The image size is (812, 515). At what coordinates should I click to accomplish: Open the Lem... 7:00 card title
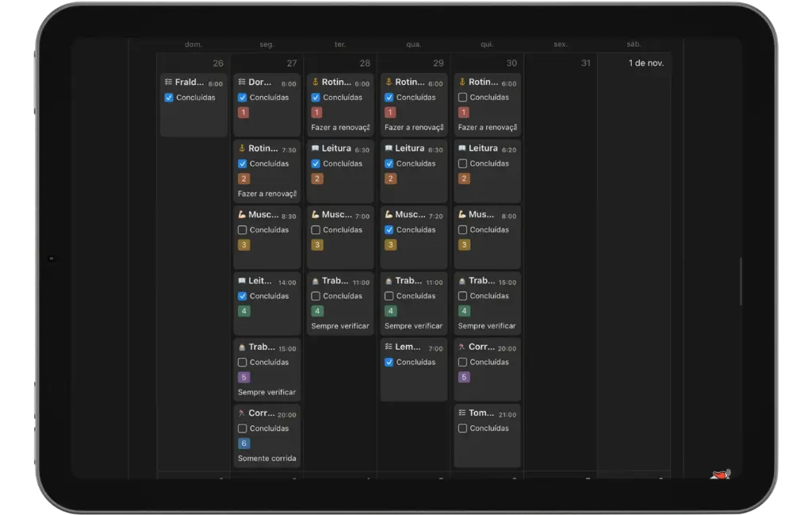tap(408, 347)
